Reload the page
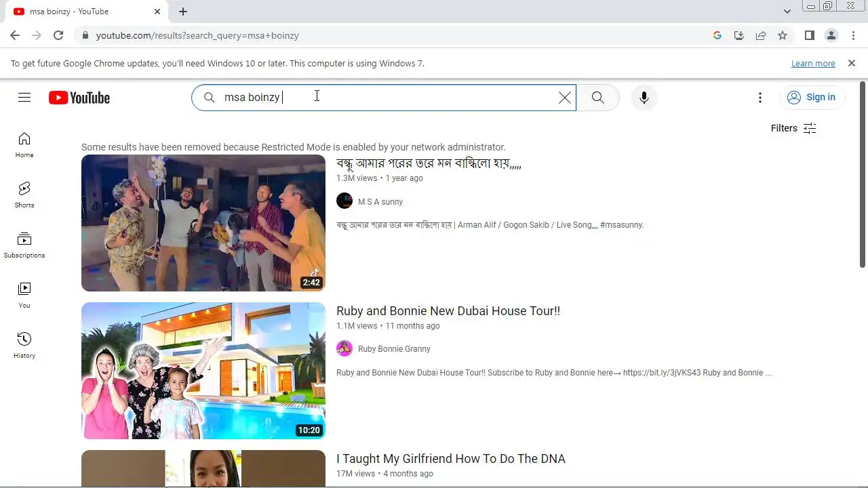The width and height of the screenshot is (868, 488). pyautogui.click(x=58, y=35)
